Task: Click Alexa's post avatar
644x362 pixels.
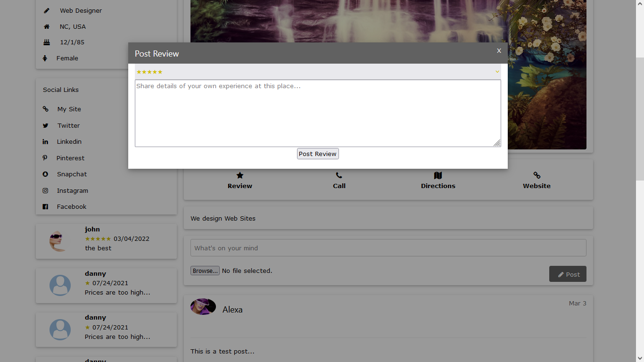Action: click(x=203, y=306)
